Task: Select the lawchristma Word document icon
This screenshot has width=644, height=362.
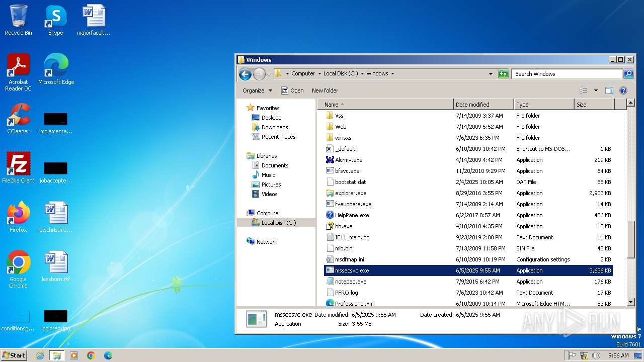Action: pyautogui.click(x=56, y=217)
